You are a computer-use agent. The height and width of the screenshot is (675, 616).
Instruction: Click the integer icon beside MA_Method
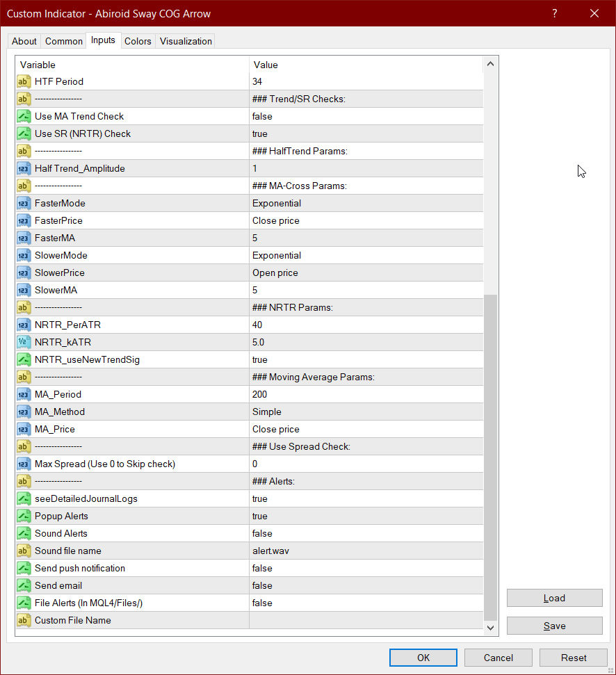pyautogui.click(x=24, y=412)
